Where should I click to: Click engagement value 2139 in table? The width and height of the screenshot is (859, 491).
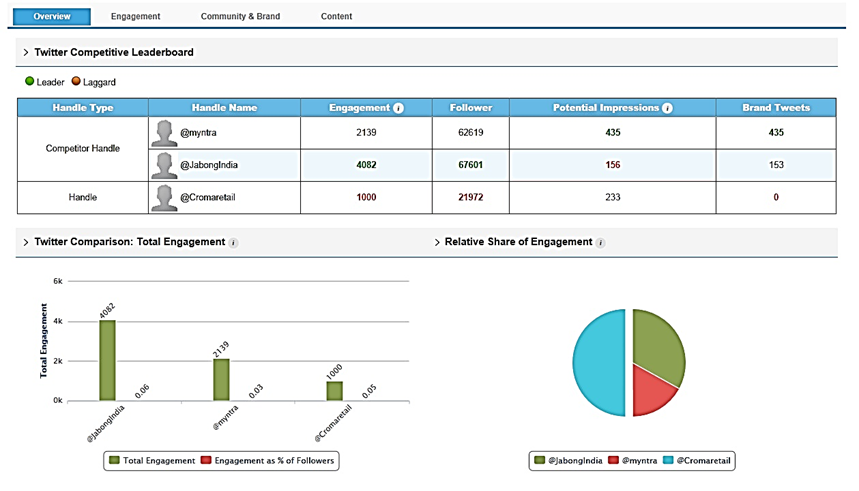366,133
